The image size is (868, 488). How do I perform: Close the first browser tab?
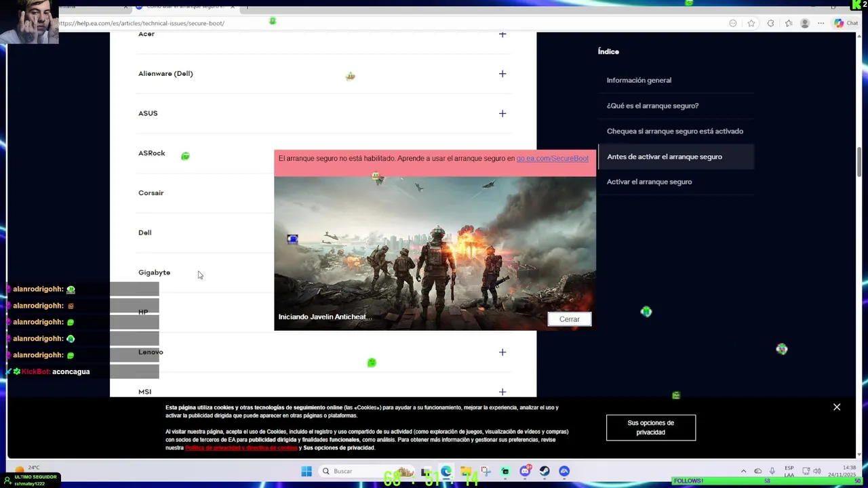pos(125,7)
